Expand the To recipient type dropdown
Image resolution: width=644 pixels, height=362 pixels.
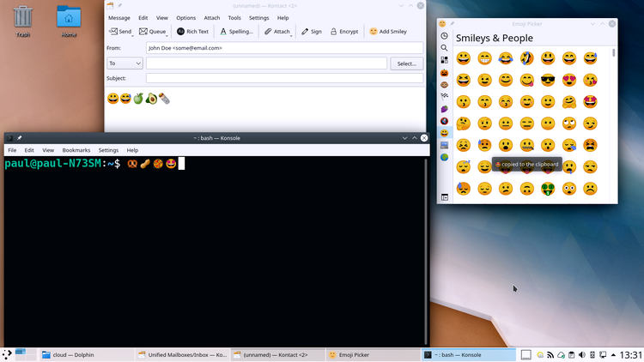[125, 63]
